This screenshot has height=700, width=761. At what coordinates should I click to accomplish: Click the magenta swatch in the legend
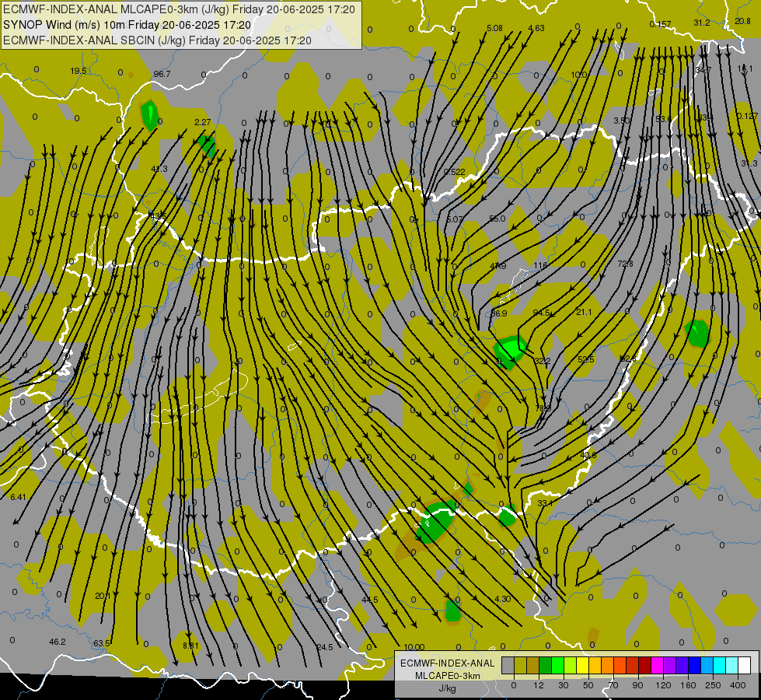(x=658, y=665)
